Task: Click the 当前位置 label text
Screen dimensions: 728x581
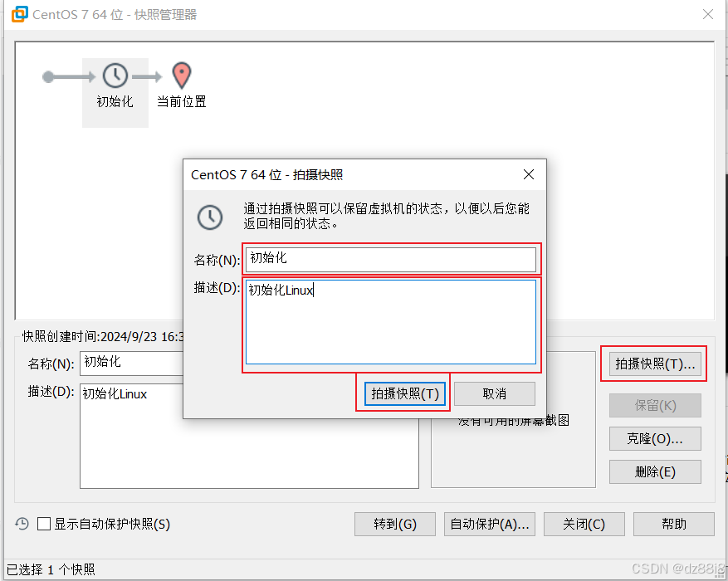Action: point(182,101)
